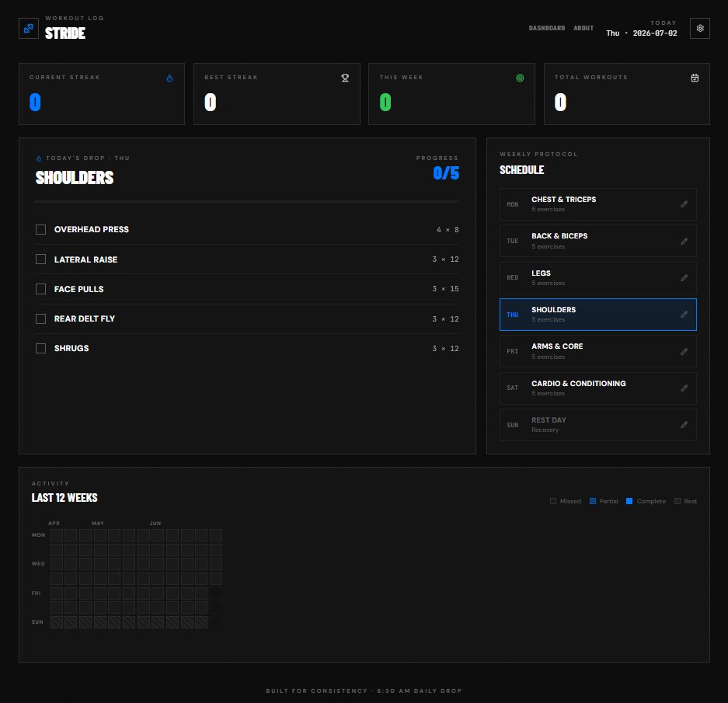Click the 0/5 progress value
The image size is (728, 703).
446,173
